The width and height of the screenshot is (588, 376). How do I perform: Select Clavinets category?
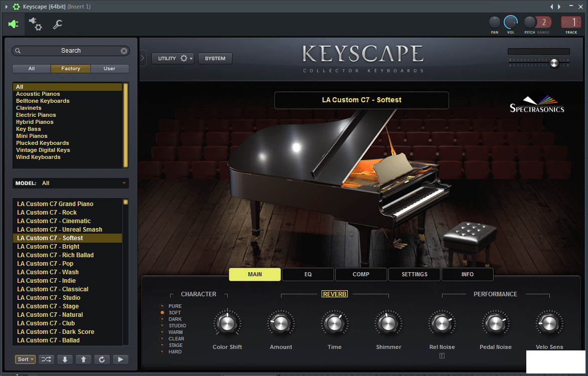tap(29, 108)
